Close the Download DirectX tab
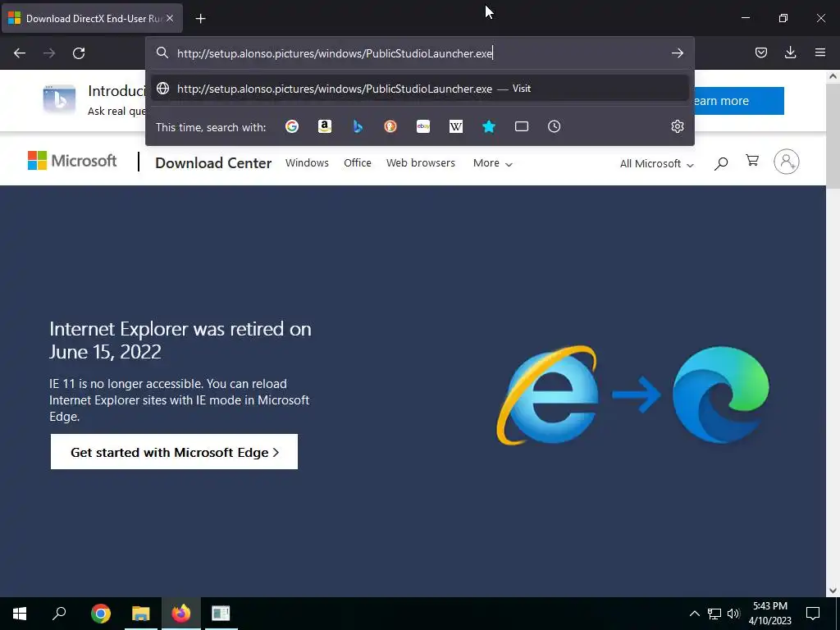The image size is (840, 630). coord(170,18)
